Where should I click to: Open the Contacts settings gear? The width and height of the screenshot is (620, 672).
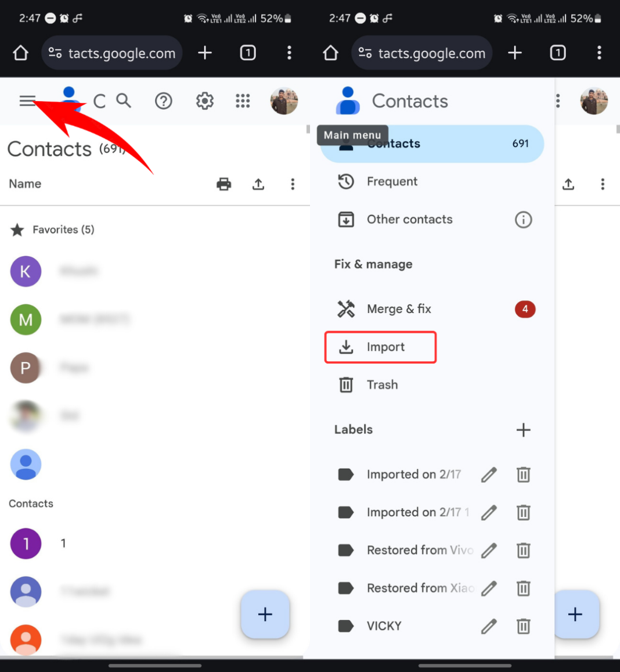tap(204, 100)
